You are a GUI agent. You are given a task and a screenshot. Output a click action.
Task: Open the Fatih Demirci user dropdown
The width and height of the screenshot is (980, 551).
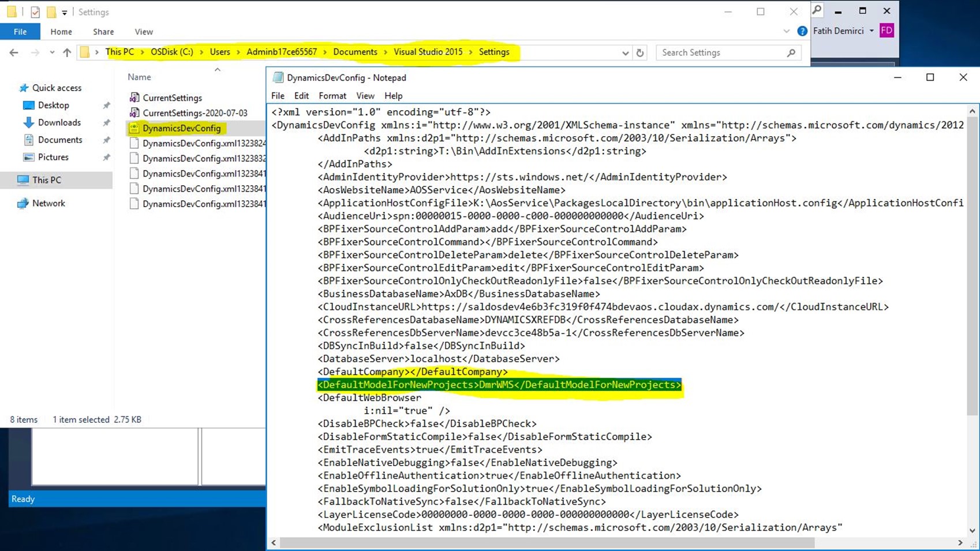coord(871,31)
